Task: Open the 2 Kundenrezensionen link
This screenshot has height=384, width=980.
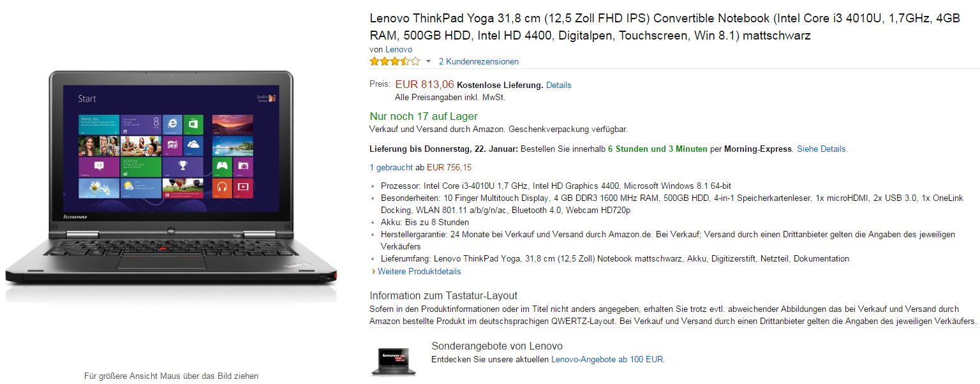Action: 479,62
